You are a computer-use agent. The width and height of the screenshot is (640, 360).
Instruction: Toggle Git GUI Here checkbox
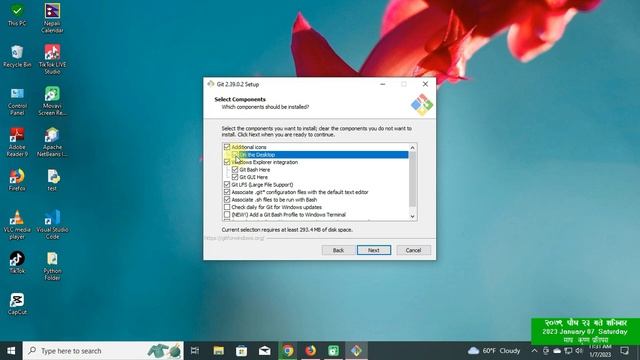(235, 177)
